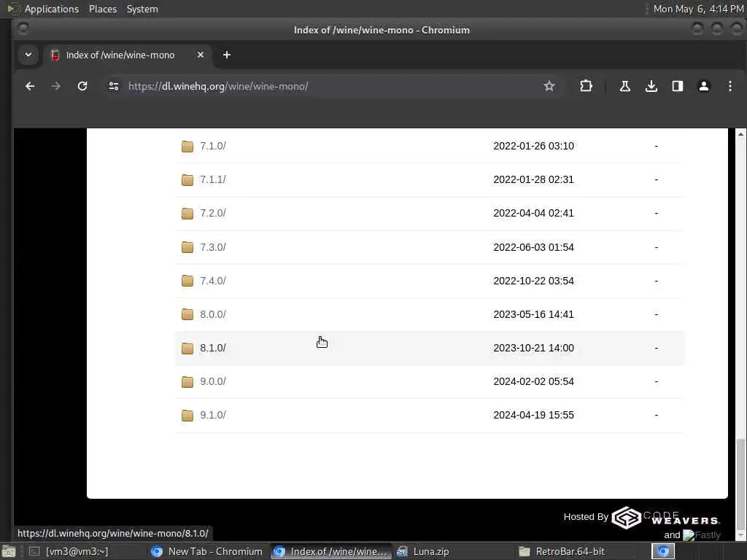Click the folder icon beside 9.1.0/
The height and width of the screenshot is (560, 747).
click(x=187, y=415)
